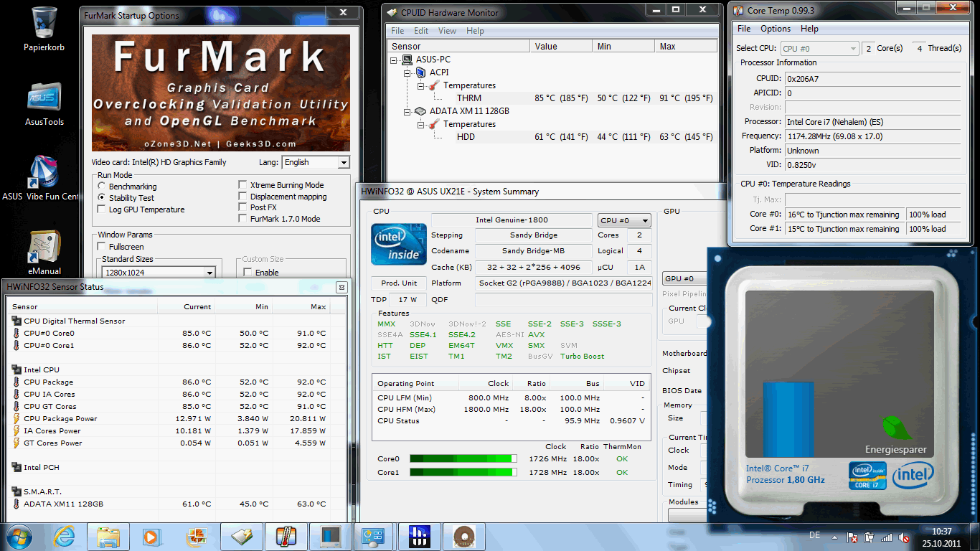Enable Xtreme Burning Mode checkbox
This screenshot has width=980, height=551.
(x=243, y=185)
